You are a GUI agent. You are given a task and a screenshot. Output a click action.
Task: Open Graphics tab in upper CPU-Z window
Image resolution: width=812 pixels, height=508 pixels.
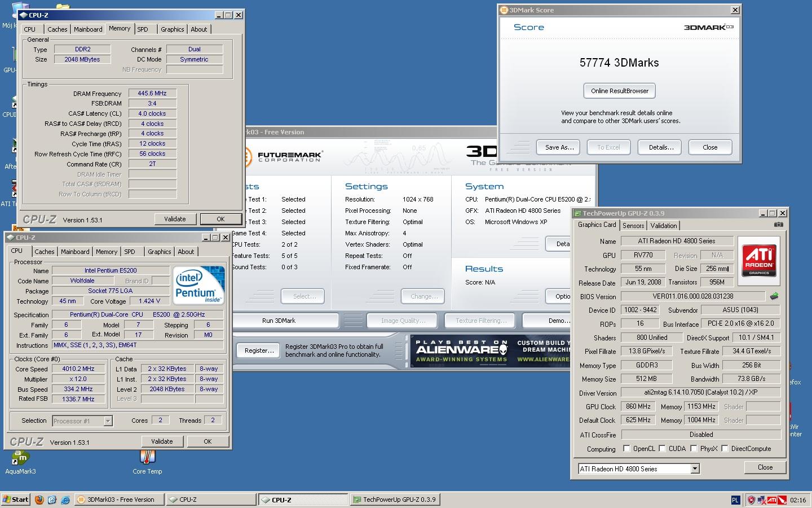(x=172, y=29)
